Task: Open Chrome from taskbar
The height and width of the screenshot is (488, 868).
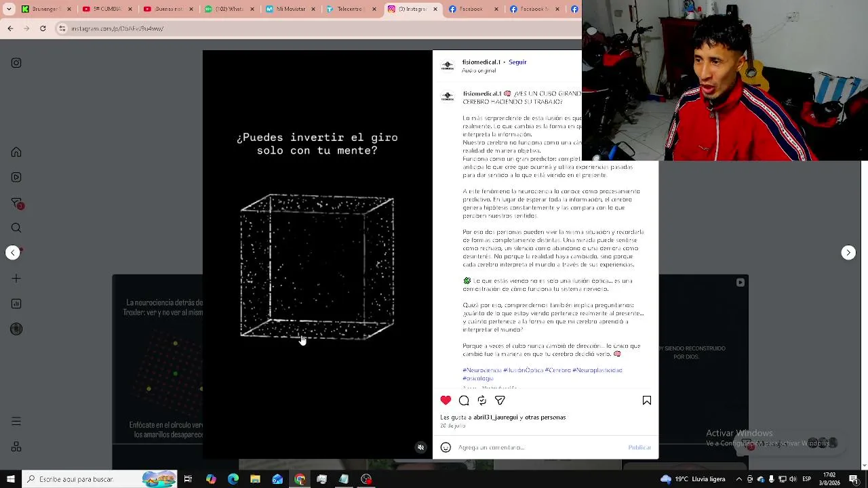Action: point(300,479)
